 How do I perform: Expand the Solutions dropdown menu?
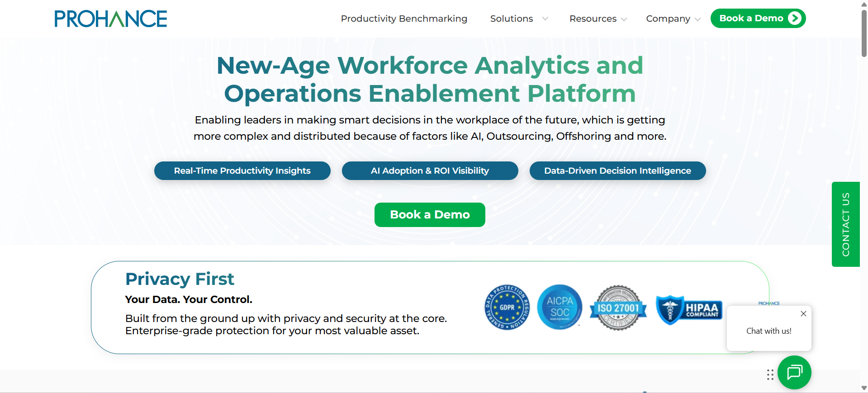519,19
